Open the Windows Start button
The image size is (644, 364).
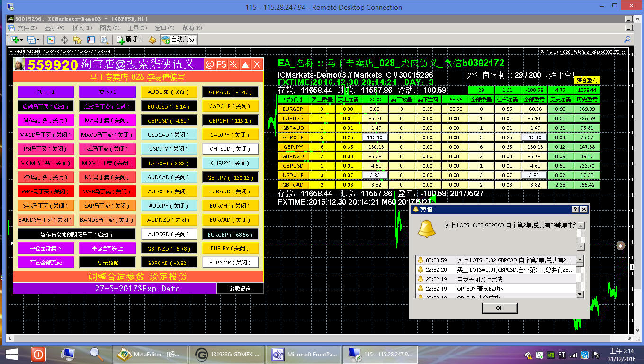[11, 354]
